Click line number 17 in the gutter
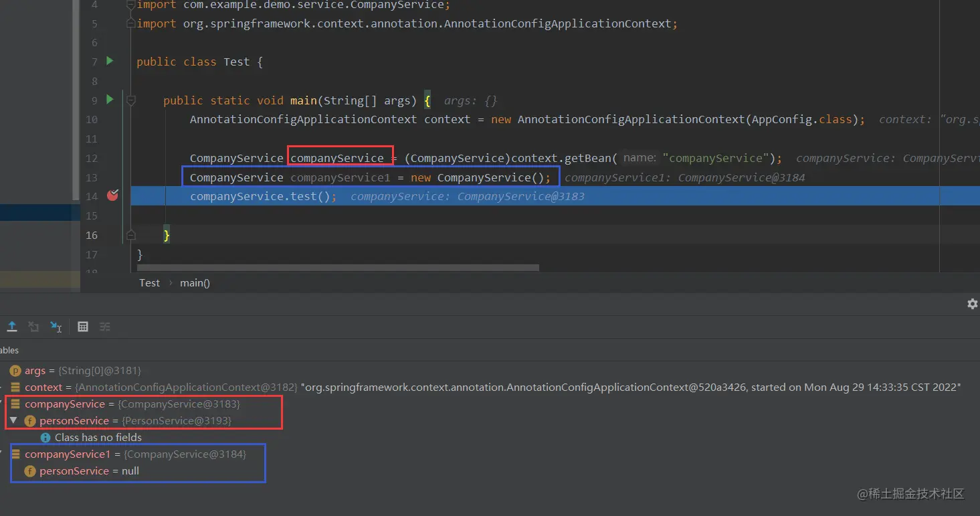The image size is (980, 516). (x=91, y=254)
